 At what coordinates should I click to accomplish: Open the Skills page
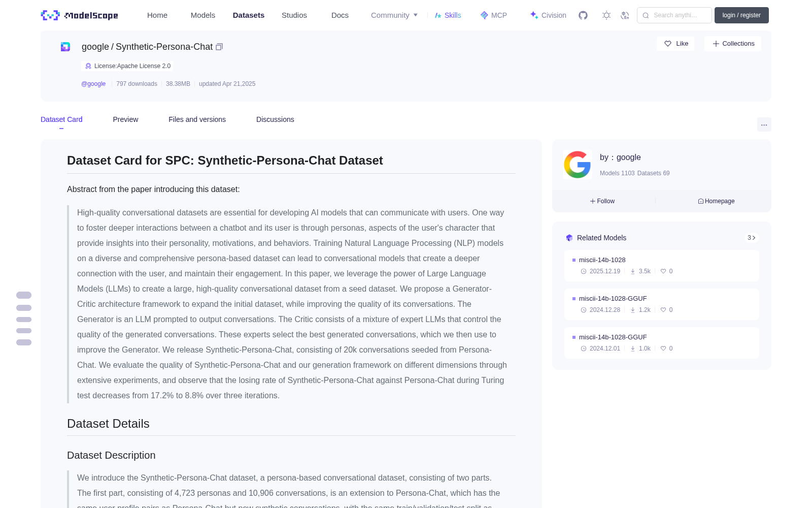coord(448,15)
